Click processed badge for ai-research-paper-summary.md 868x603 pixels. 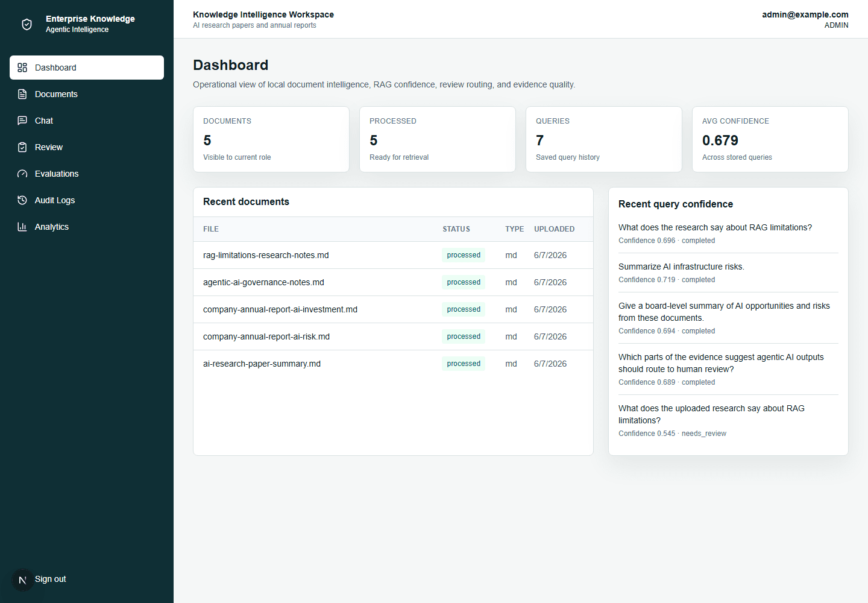click(x=464, y=364)
